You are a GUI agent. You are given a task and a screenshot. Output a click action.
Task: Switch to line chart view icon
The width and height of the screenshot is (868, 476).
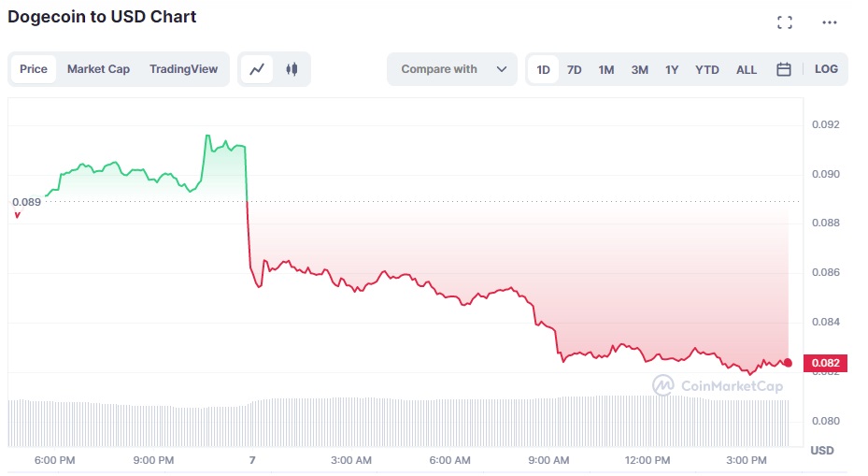pyautogui.click(x=257, y=69)
